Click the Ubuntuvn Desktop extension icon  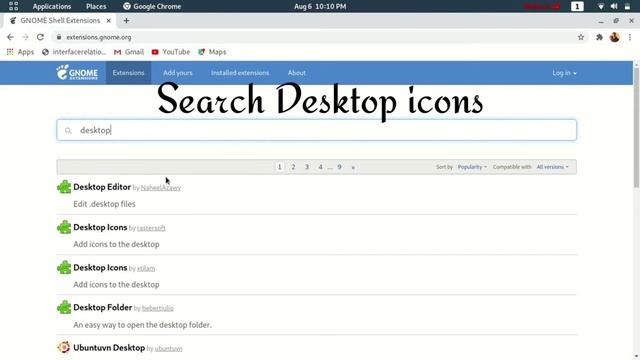64,347
